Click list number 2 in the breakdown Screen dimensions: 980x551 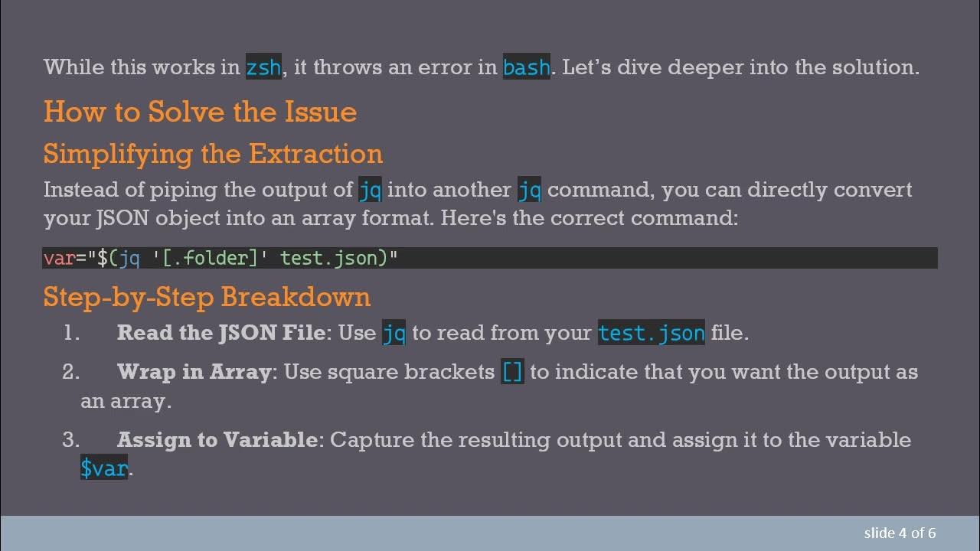[x=71, y=372]
